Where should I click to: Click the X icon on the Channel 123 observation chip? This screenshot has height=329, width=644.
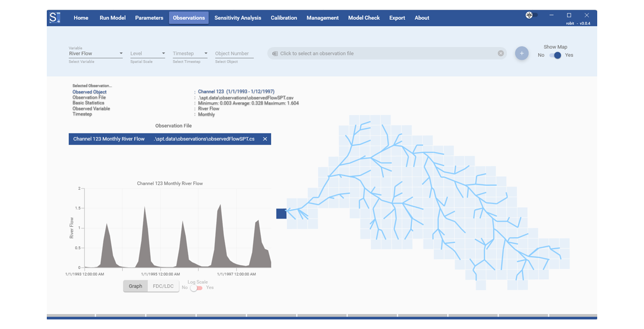pyautogui.click(x=265, y=139)
